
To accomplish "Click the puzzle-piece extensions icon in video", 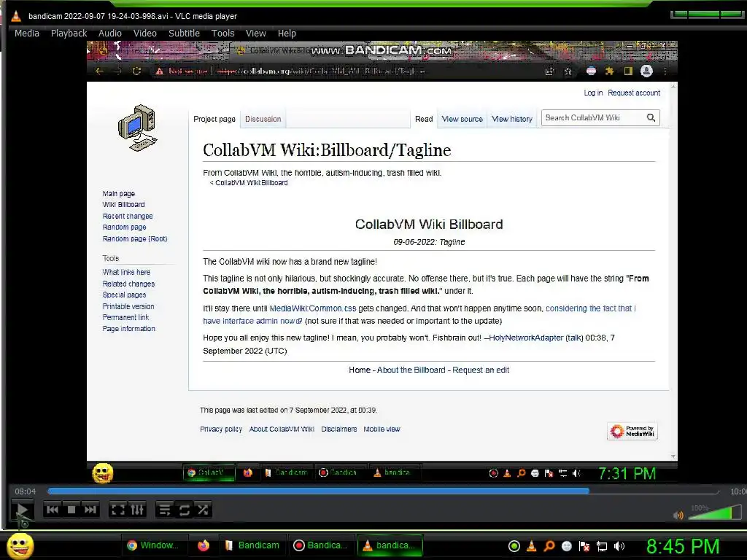I will tap(609, 71).
